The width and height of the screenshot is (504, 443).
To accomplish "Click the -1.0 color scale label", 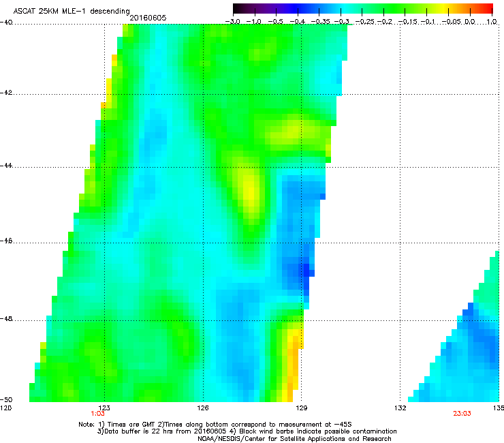I will [253, 22].
